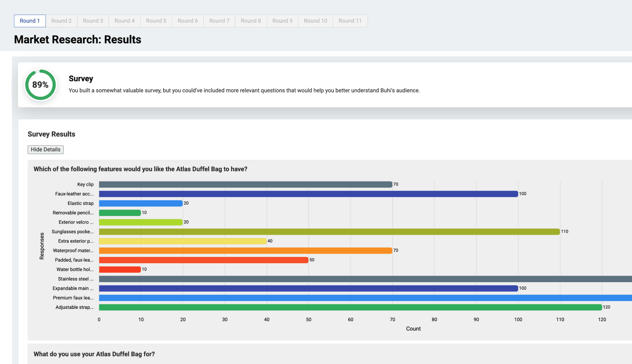
Task: Click the Key clip bar
Action: pyautogui.click(x=245, y=185)
